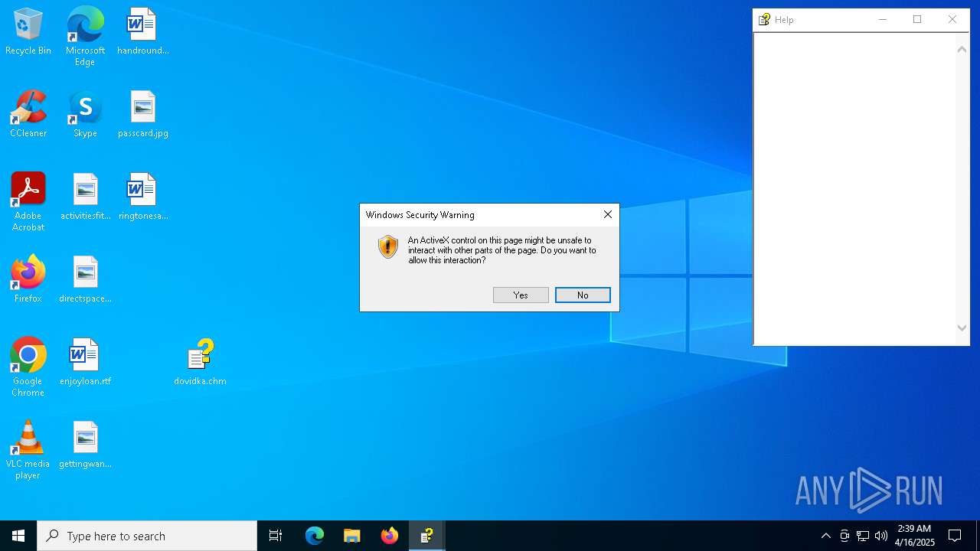980x551 pixels.
Task: Click the Help window scroll up arrow
Action: point(962,49)
